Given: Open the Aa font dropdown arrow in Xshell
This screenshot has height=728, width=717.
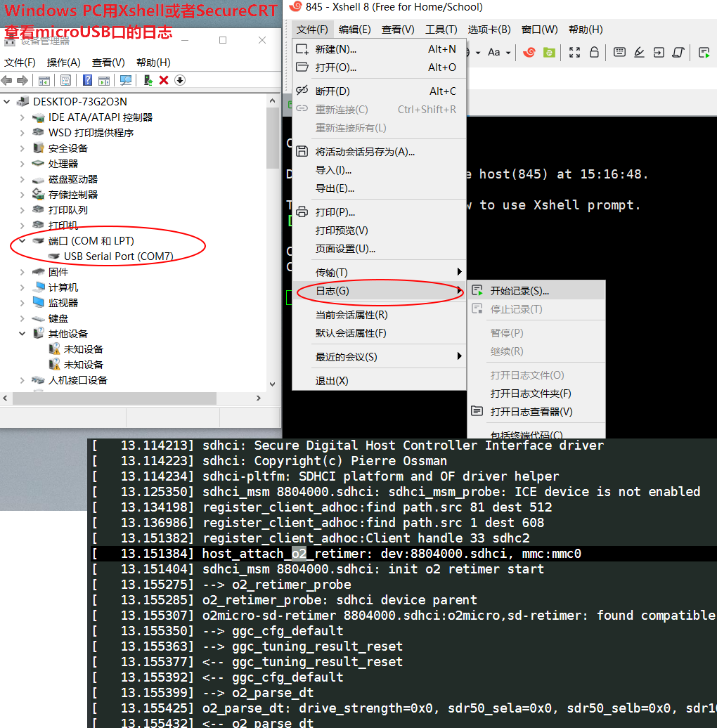Looking at the screenshot, I should 508,53.
